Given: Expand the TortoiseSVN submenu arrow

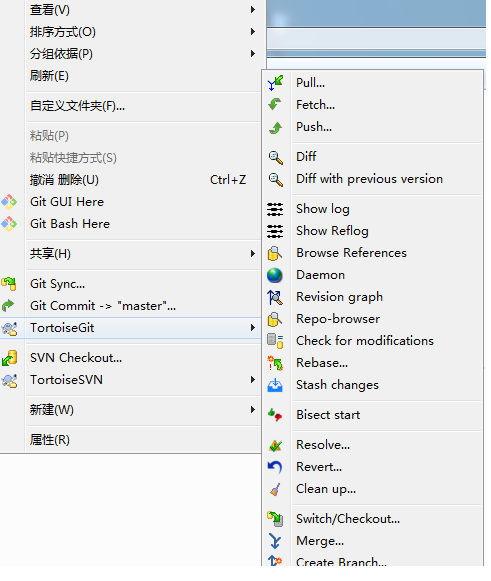Looking at the screenshot, I should (253, 380).
